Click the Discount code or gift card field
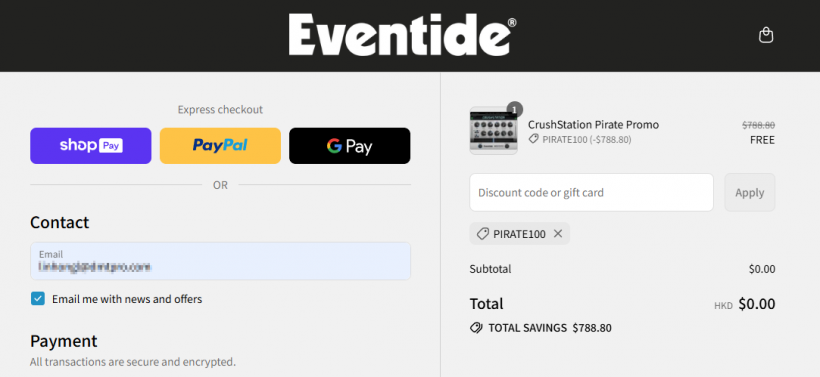820x377 pixels. [x=591, y=192]
